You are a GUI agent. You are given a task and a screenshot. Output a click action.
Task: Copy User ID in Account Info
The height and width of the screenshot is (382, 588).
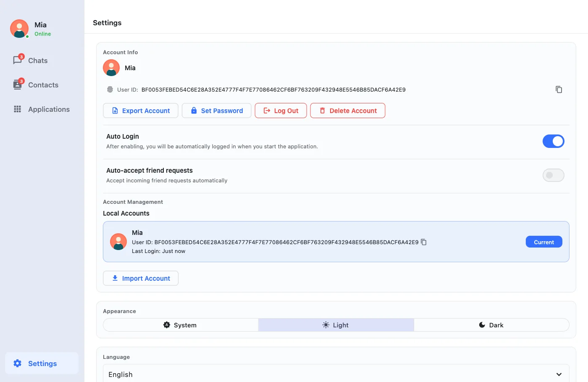559,90
